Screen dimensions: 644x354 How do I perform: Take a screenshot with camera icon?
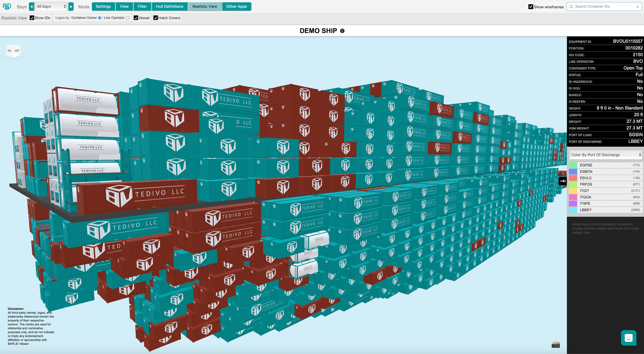click(x=556, y=344)
